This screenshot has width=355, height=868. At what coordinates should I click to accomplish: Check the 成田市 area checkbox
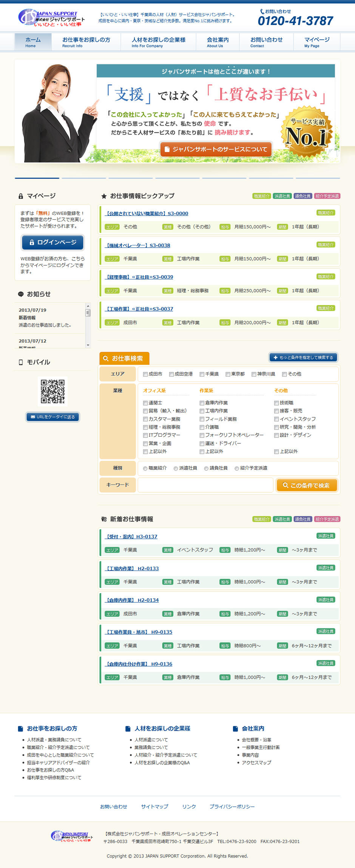145,374
